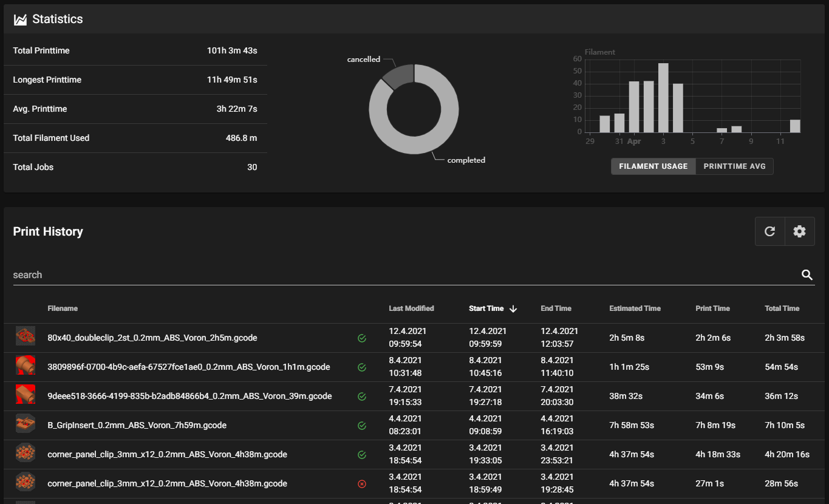
Task: Open 9deee518-3666 gcode job entry
Action: pyautogui.click(x=414, y=397)
